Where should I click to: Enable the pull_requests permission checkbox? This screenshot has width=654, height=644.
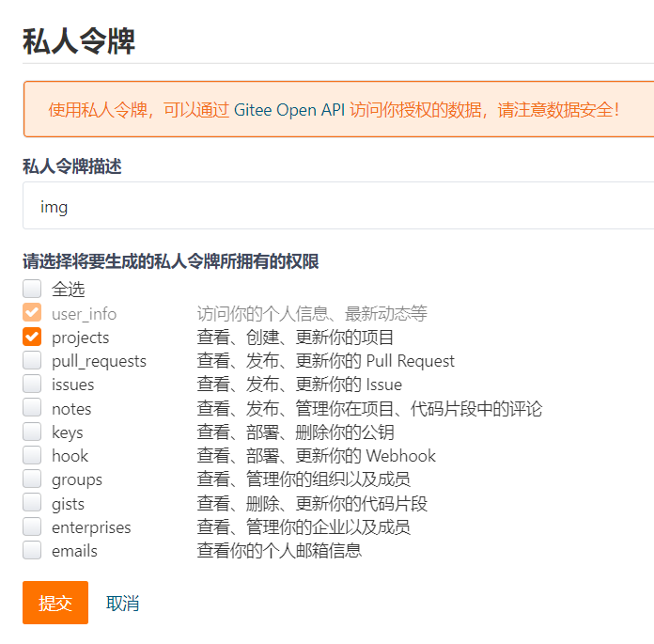(32, 360)
